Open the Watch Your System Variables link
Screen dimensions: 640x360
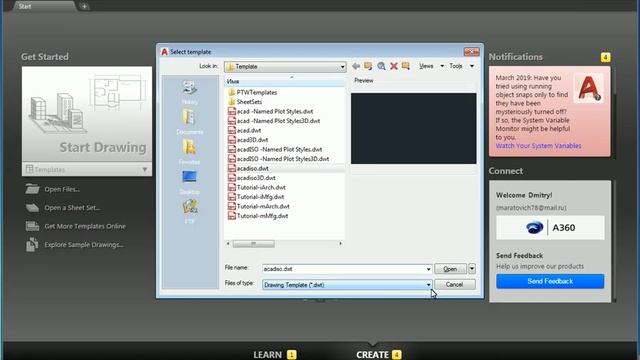click(538, 146)
